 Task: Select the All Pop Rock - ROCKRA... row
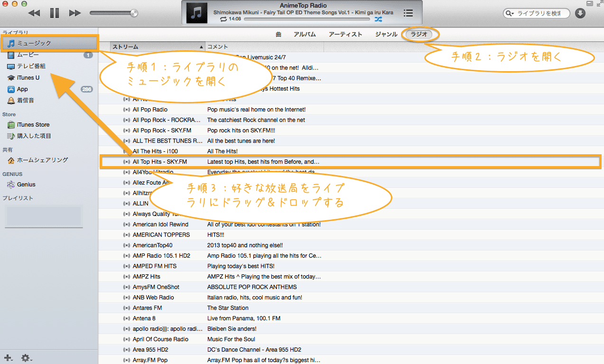(x=351, y=120)
